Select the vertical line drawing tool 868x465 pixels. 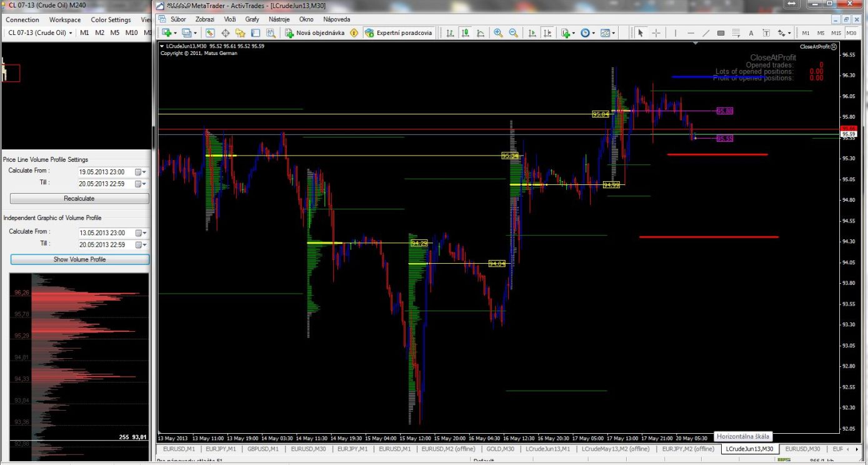pos(675,33)
